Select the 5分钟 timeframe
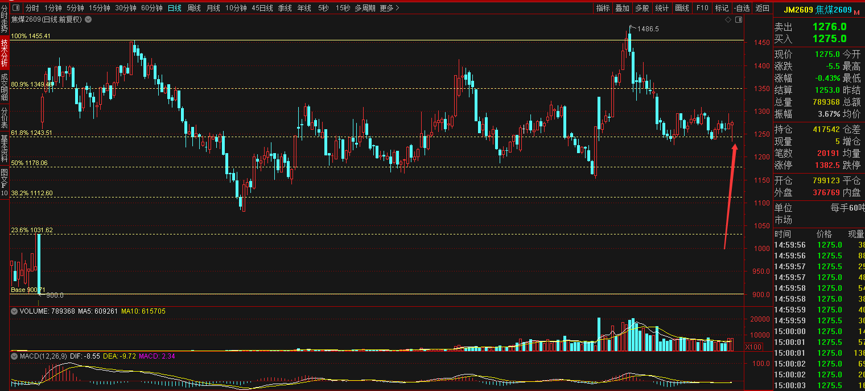Screen dimensions: 865x391 point(75,8)
